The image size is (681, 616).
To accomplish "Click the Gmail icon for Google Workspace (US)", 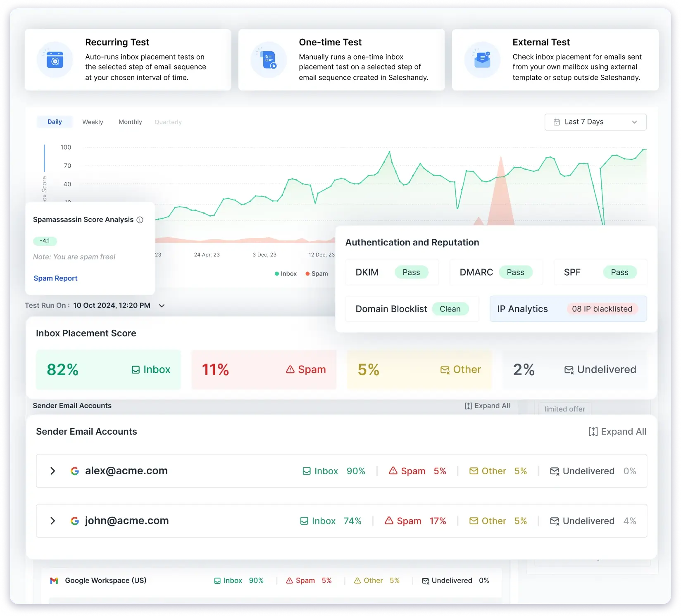I will tap(54, 581).
